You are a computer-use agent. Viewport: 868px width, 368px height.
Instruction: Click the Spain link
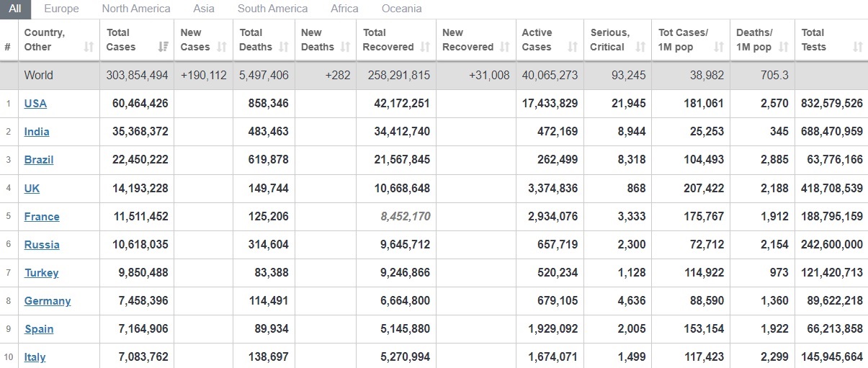pos(39,328)
